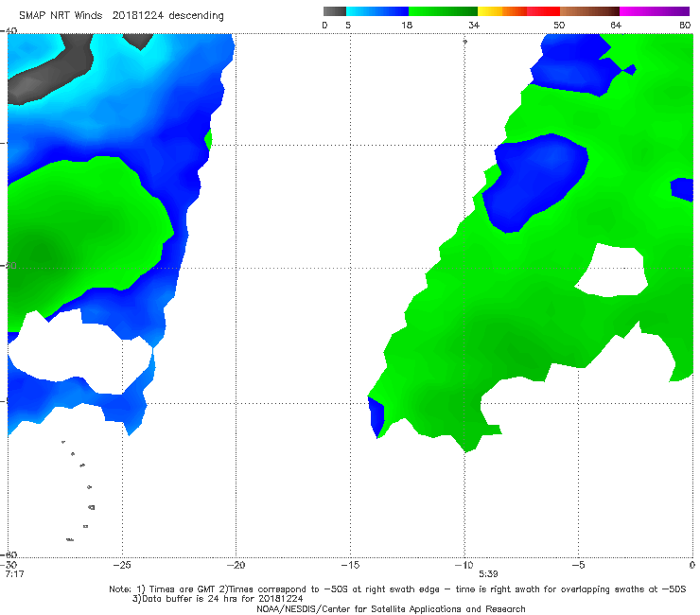Click the colorbar label '50'

click(x=559, y=25)
